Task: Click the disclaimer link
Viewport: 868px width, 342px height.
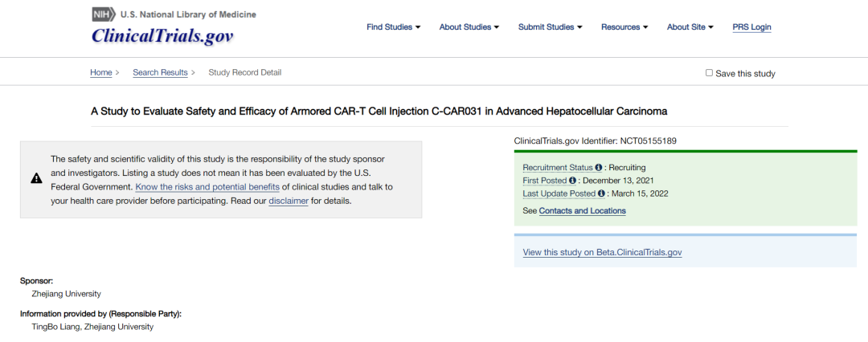Action: pyautogui.click(x=289, y=201)
